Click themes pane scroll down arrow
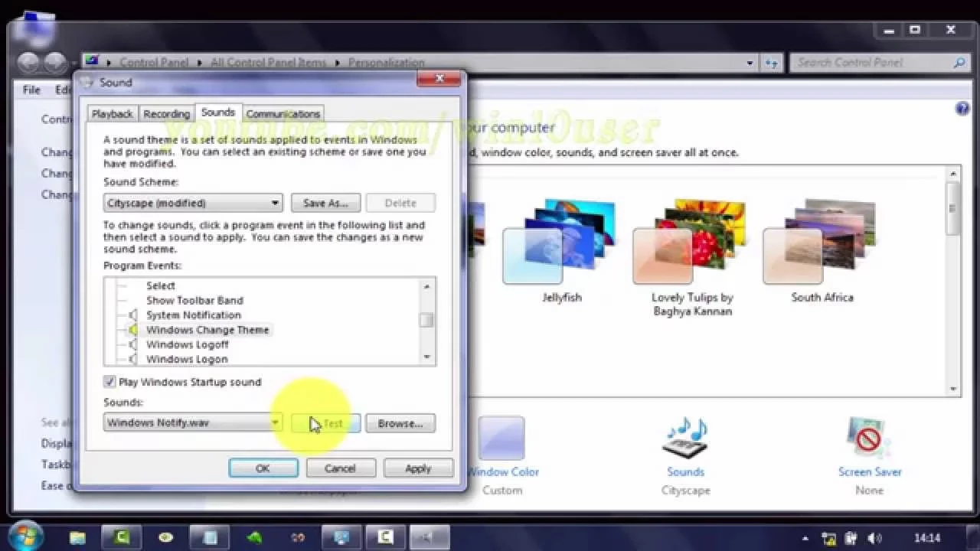The width and height of the screenshot is (980, 551). (953, 389)
